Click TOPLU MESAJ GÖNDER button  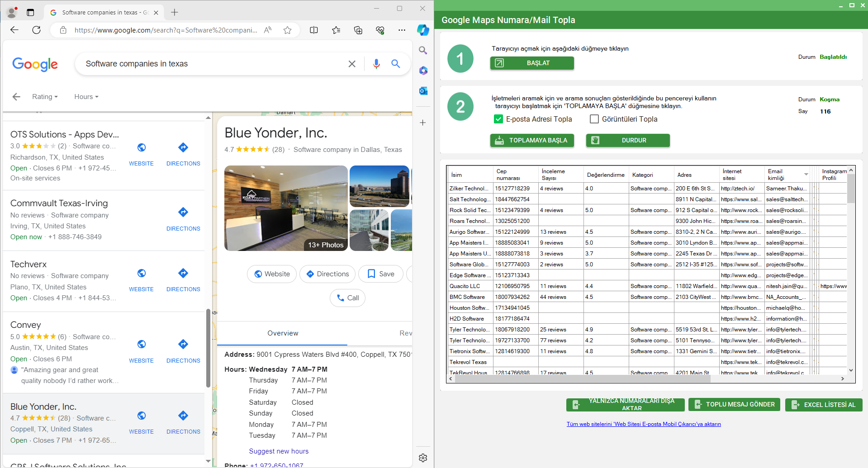point(734,404)
